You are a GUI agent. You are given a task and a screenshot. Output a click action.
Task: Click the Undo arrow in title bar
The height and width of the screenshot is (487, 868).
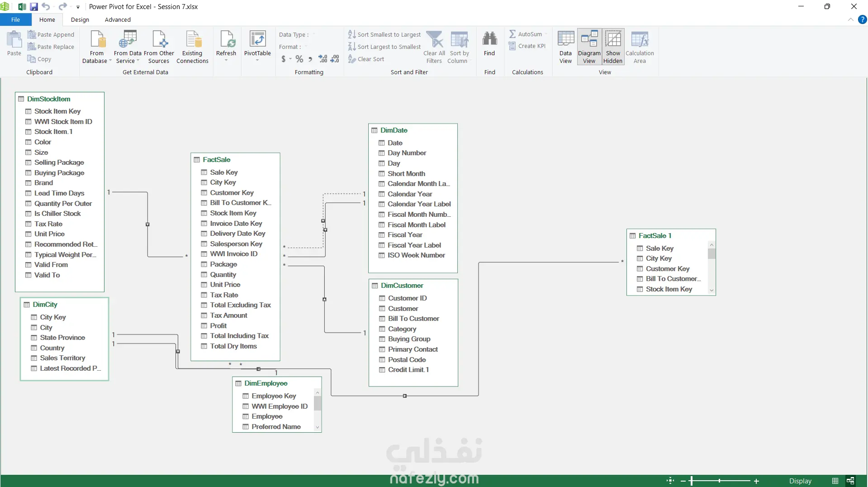[46, 7]
